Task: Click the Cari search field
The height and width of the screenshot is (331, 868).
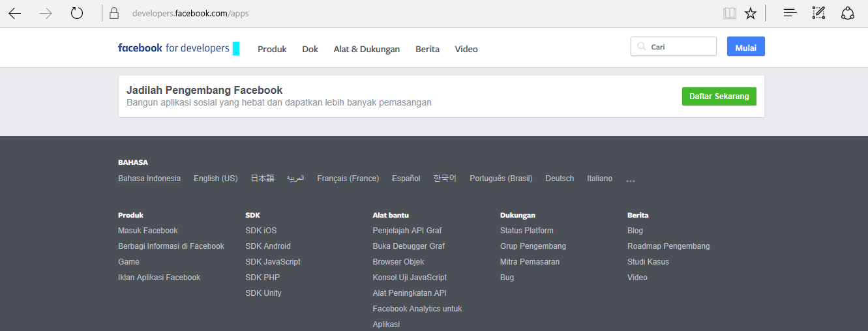Action: pyautogui.click(x=674, y=46)
